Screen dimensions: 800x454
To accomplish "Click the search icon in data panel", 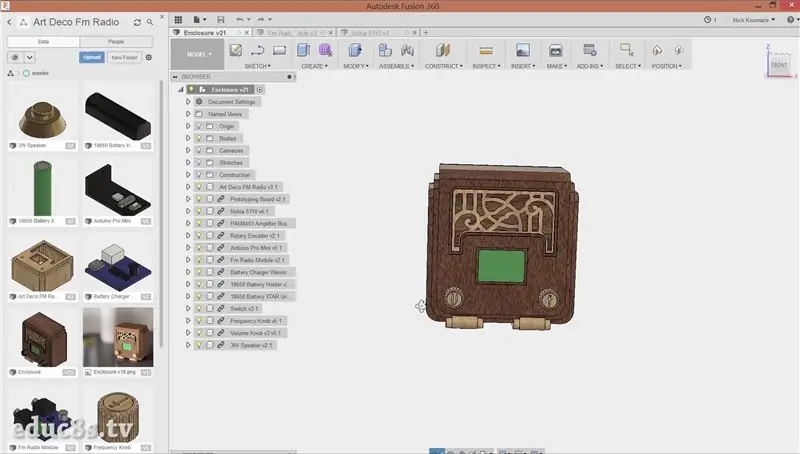I will pyautogui.click(x=150, y=22).
